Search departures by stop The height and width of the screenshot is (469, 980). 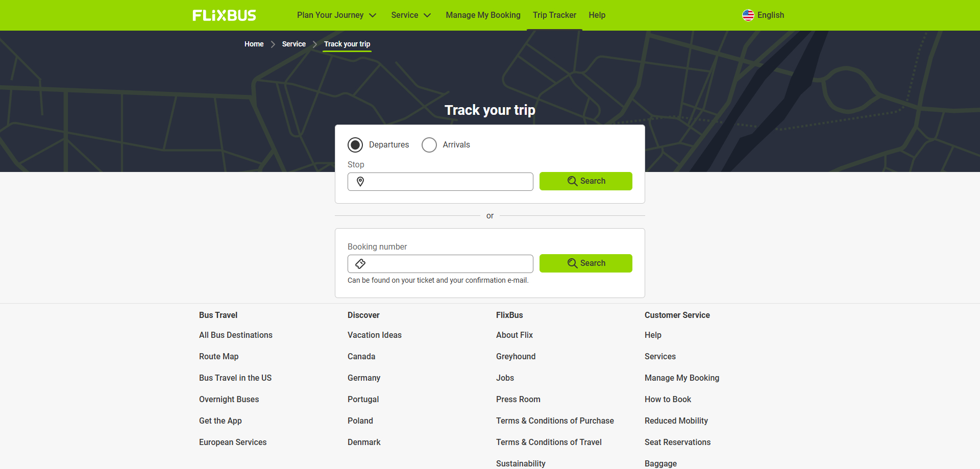pos(585,181)
